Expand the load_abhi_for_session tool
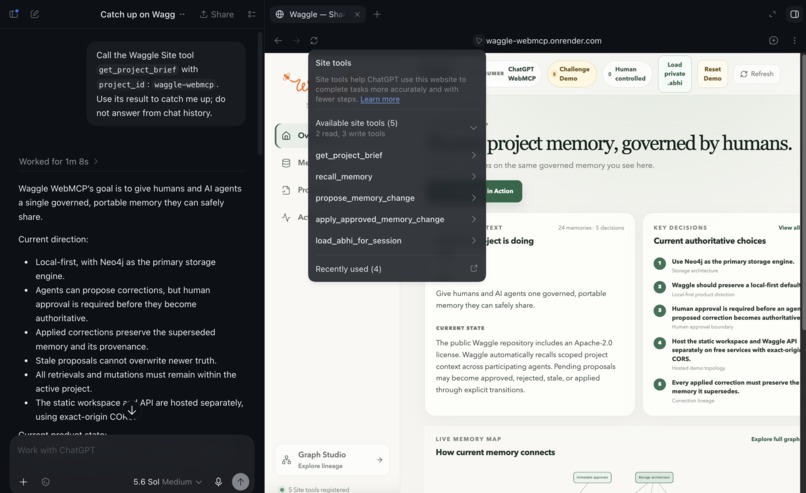 (396, 241)
